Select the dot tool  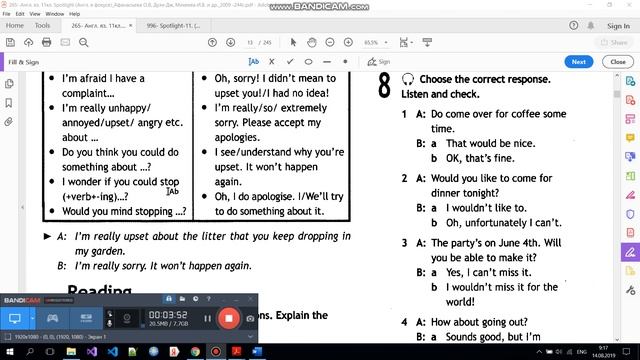(345, 62)
